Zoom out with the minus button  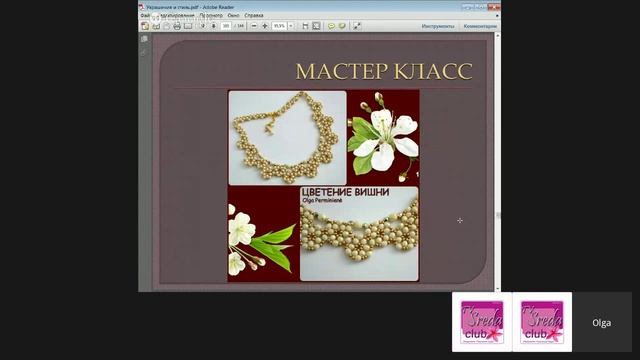click(x=254, y=26)
